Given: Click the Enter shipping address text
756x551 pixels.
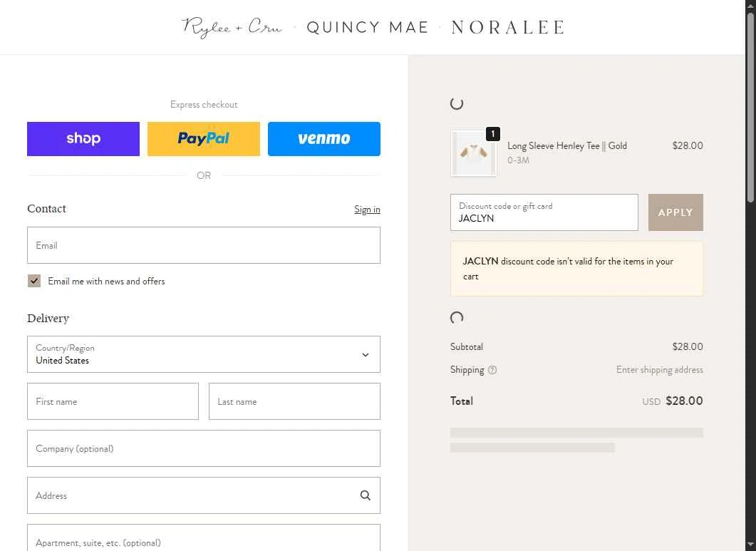Looking at the screenshot, I should pos(660,370).
